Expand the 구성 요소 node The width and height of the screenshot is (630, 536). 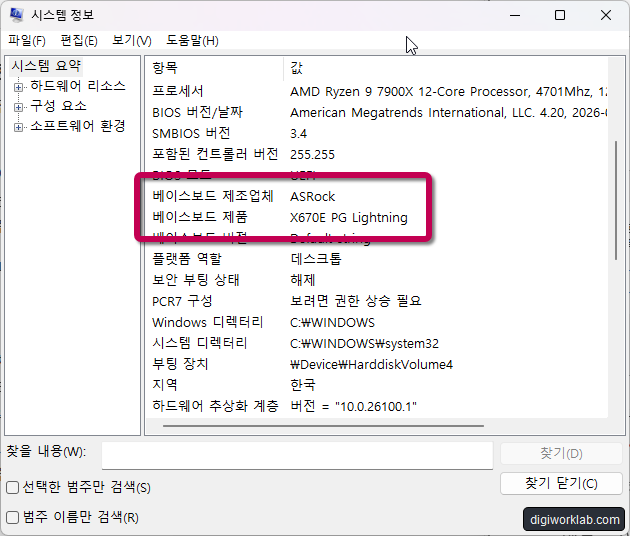click(x=18, y=107)
